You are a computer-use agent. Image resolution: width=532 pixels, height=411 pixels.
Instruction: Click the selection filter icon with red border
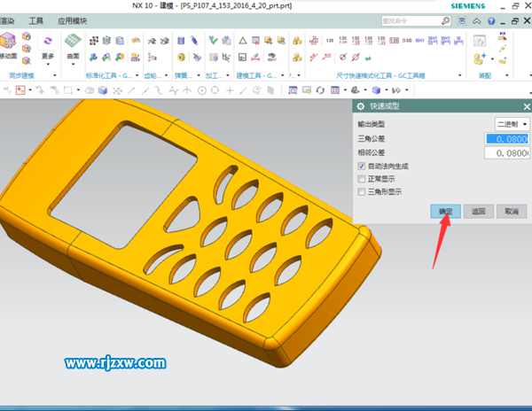(x=20, y=90)
